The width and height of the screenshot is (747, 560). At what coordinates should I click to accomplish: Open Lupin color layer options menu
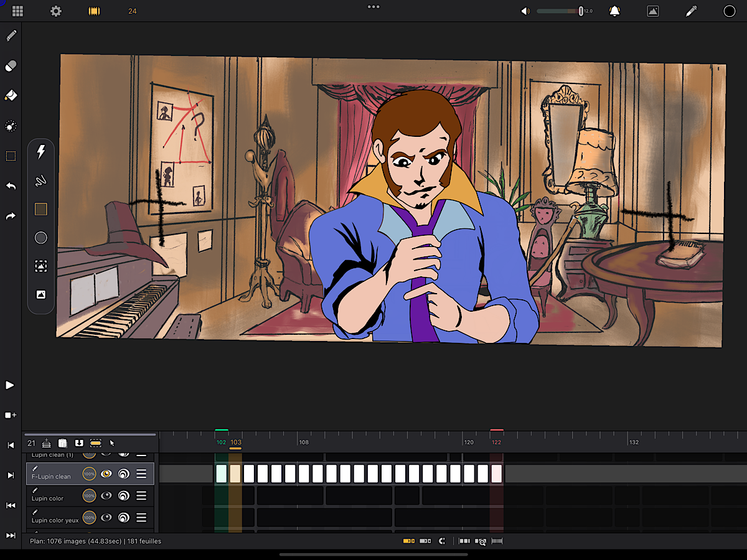coord(141,495)
